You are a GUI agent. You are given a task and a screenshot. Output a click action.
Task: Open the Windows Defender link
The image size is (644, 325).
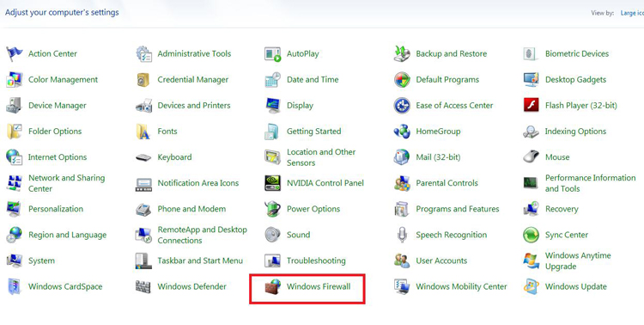[191, 287]
